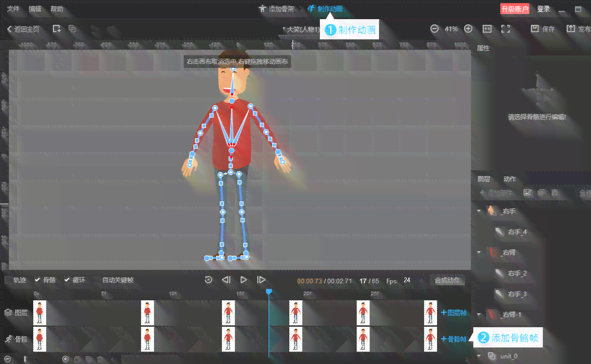The height and width of the screenshot is (364, 591).
Task: Select the last keyframe thumbnail in 骨骼 row
Action: tap(430, 339)
